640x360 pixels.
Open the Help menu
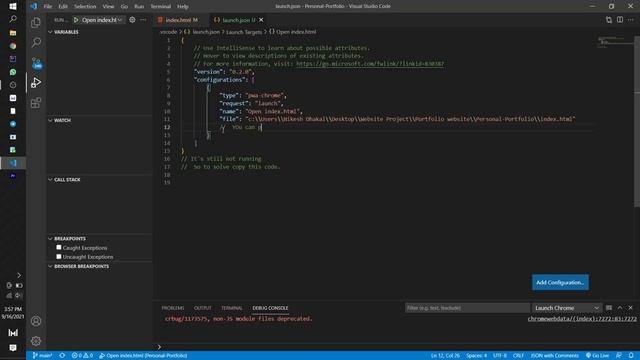point(182,6)
